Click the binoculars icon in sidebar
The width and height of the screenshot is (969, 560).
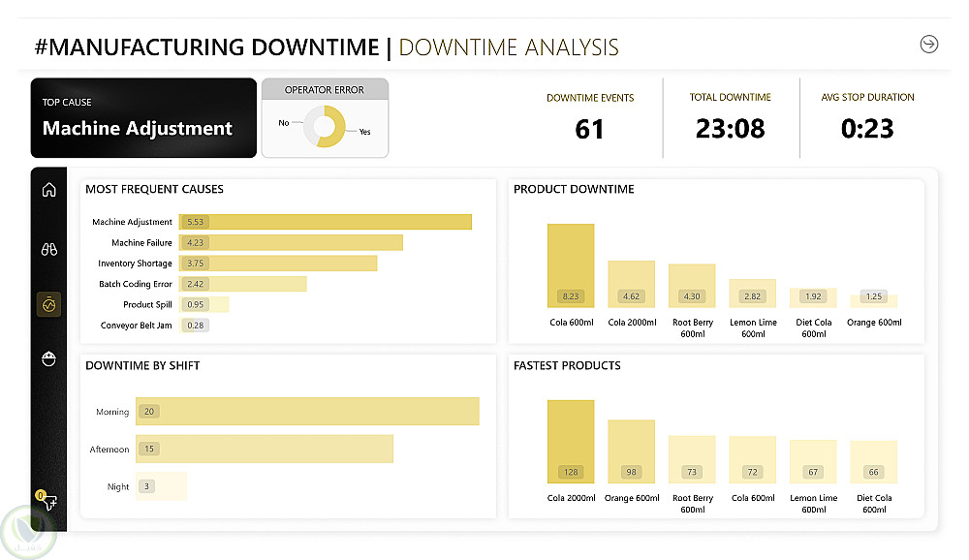48,248
